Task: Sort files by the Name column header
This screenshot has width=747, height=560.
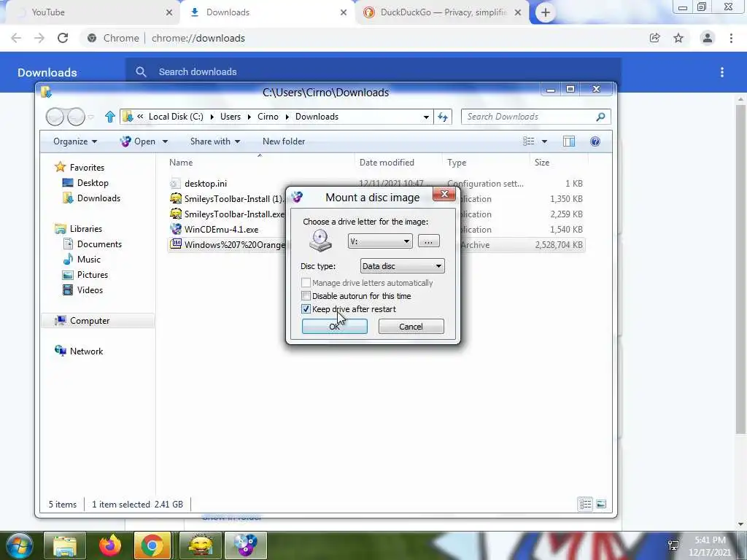Action: (x=260, y=163)
